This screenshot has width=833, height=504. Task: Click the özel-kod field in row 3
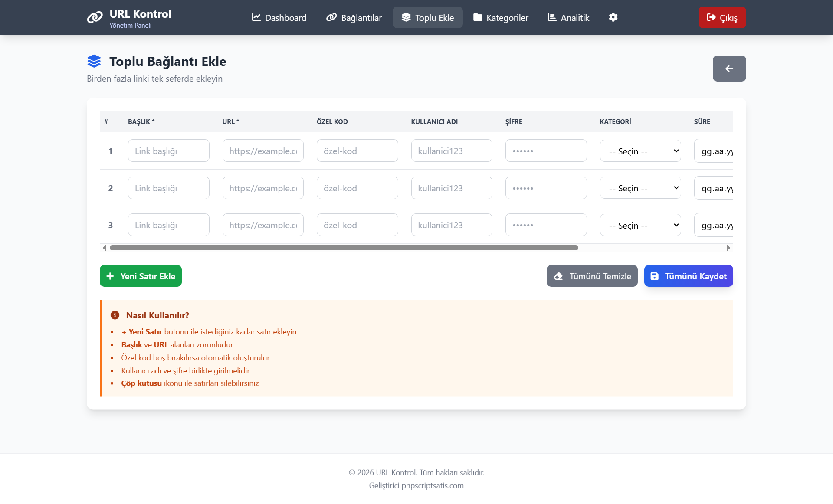coord(357,225)
